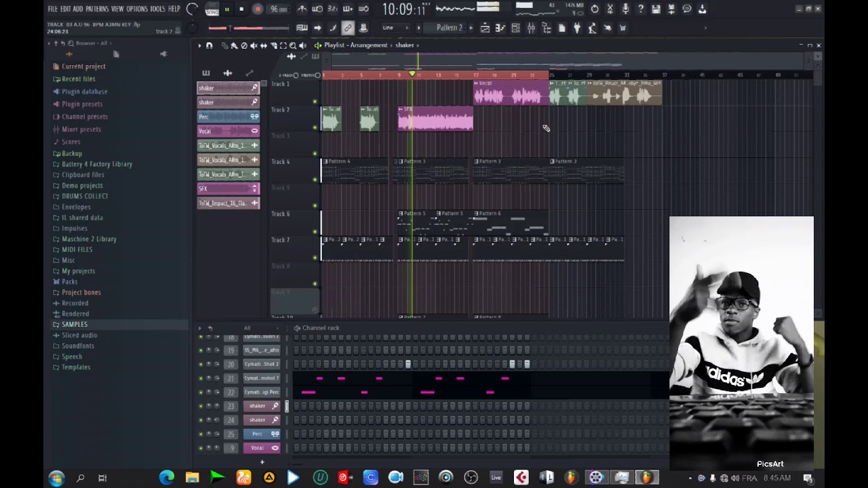Image resolution: width=868 pixels, height=488 pixels.
Task: Toggle the highlighted link/chain icon in the toolbar
Action: tap(348, 28)
